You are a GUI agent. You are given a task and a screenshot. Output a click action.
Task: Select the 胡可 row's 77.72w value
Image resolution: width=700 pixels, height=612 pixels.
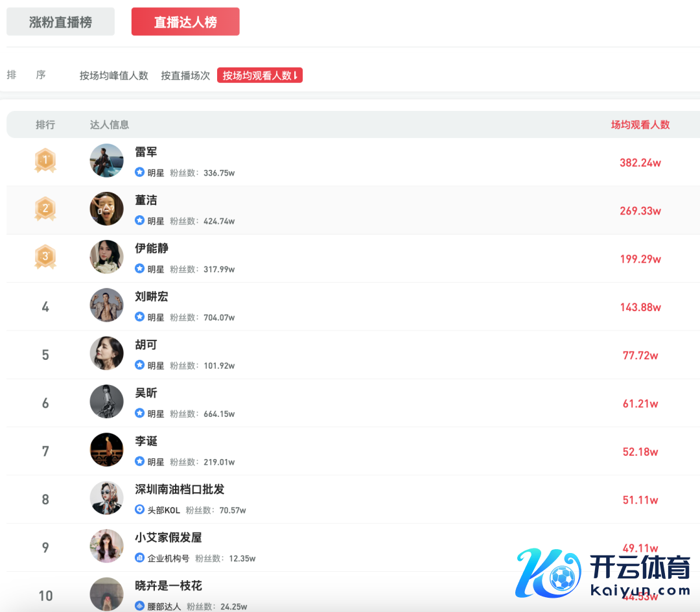pos(640,355)
